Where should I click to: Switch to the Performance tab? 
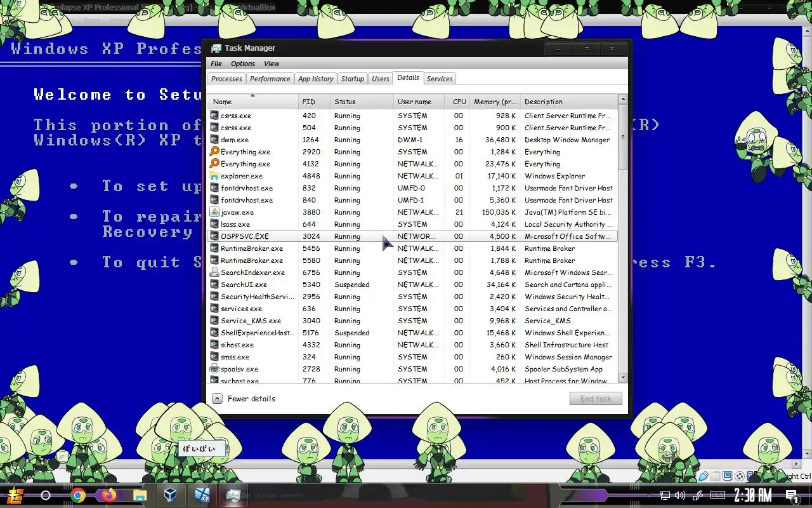pyautogui.click(x=270, y=79)
